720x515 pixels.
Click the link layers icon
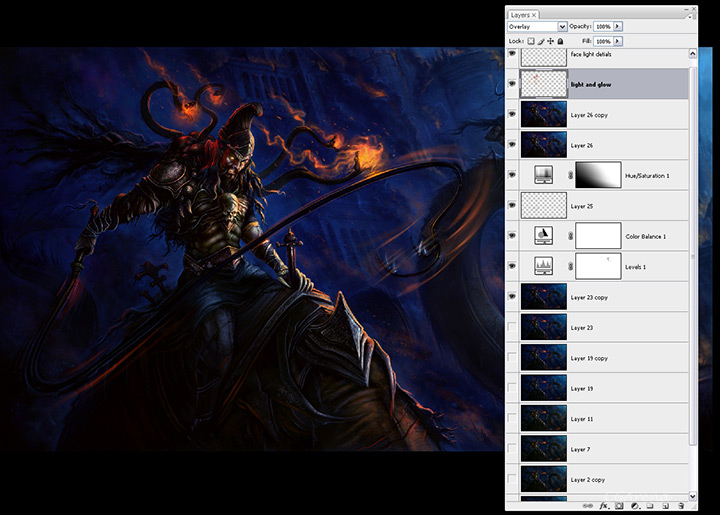click(x=588, y=506)
